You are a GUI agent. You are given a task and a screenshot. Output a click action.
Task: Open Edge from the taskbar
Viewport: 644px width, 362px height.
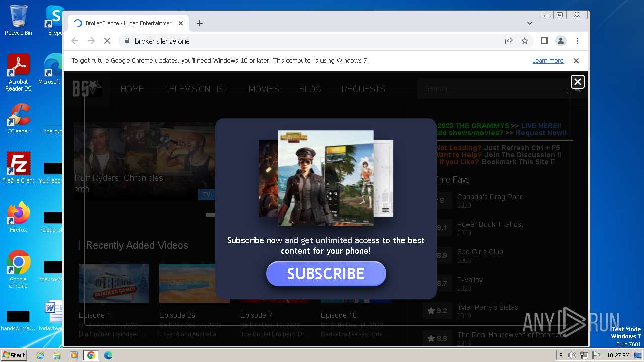click(108, 355)
